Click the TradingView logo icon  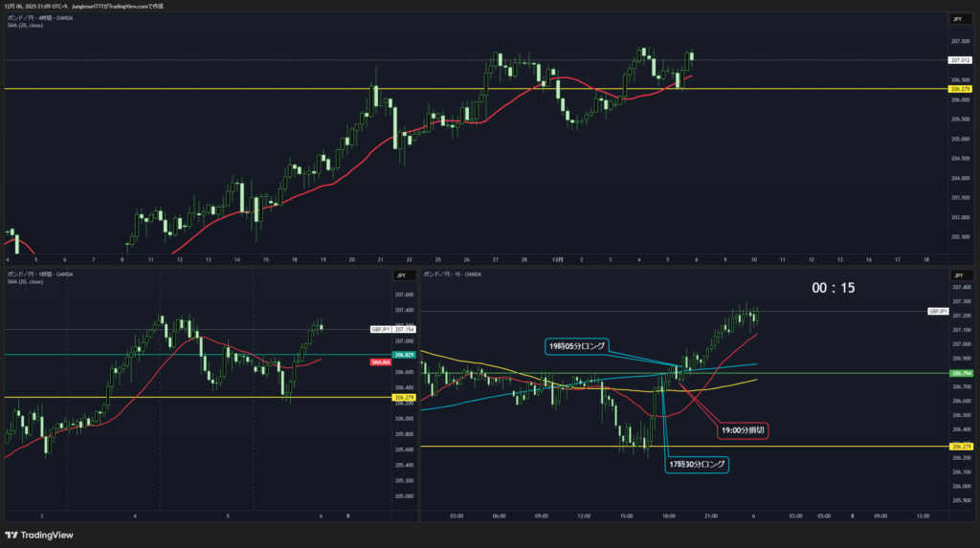click(x=11, y=535)
